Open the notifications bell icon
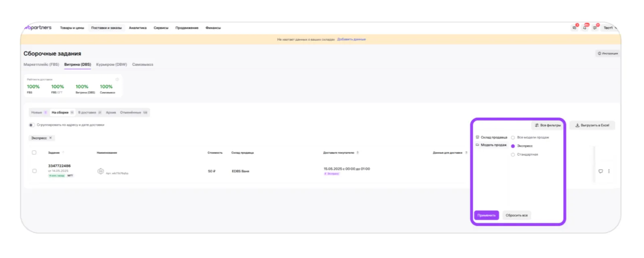The image size is (644, 258). (585, 28)
